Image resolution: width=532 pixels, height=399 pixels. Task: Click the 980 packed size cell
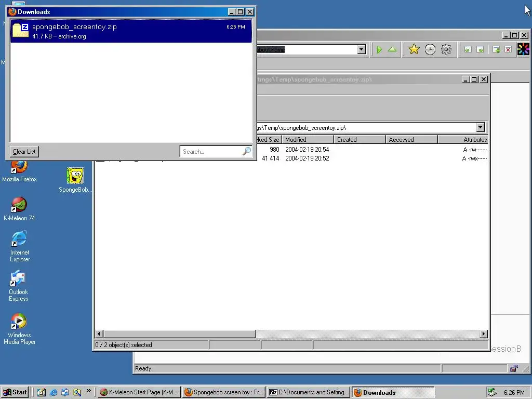pyautogui.click(x=274, y=149)
